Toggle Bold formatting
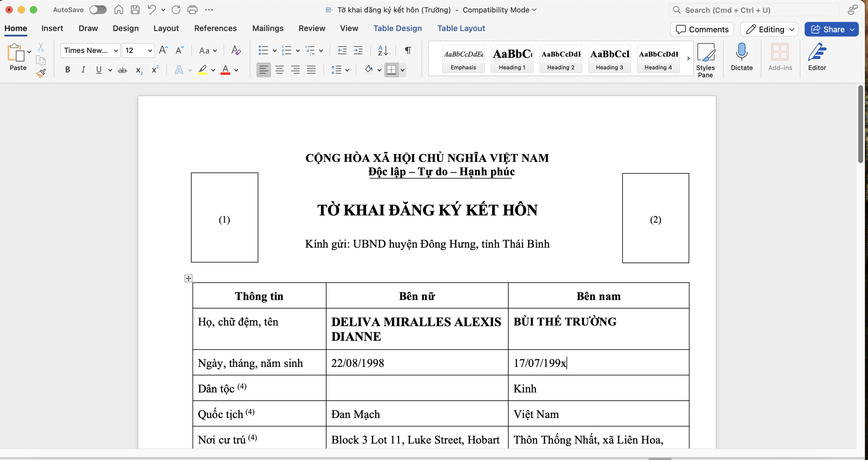 click(68, 70)
